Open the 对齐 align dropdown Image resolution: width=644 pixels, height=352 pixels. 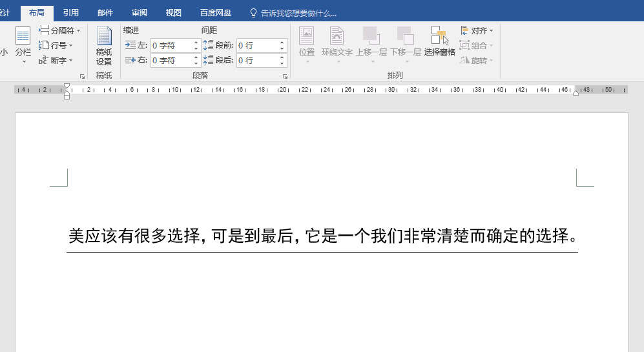[x=477, y=30]
